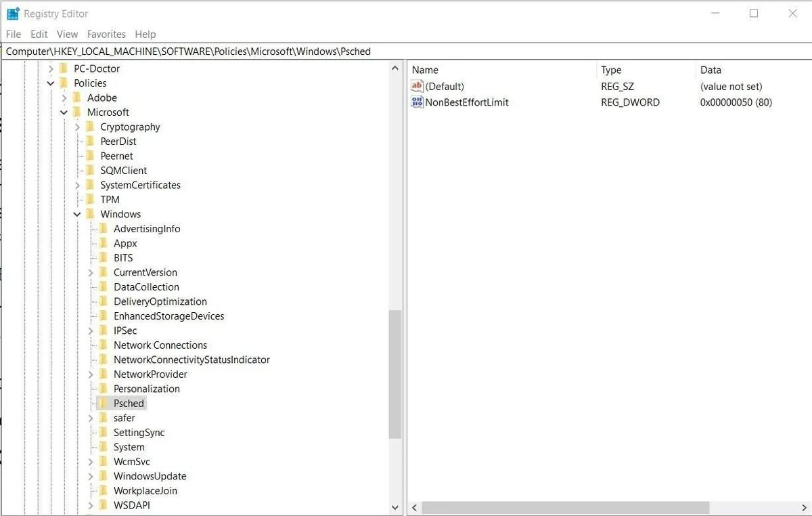Screen dimensions: 812x516
Task: Click the string value icon of (Default)
Action: pos(417,86)
